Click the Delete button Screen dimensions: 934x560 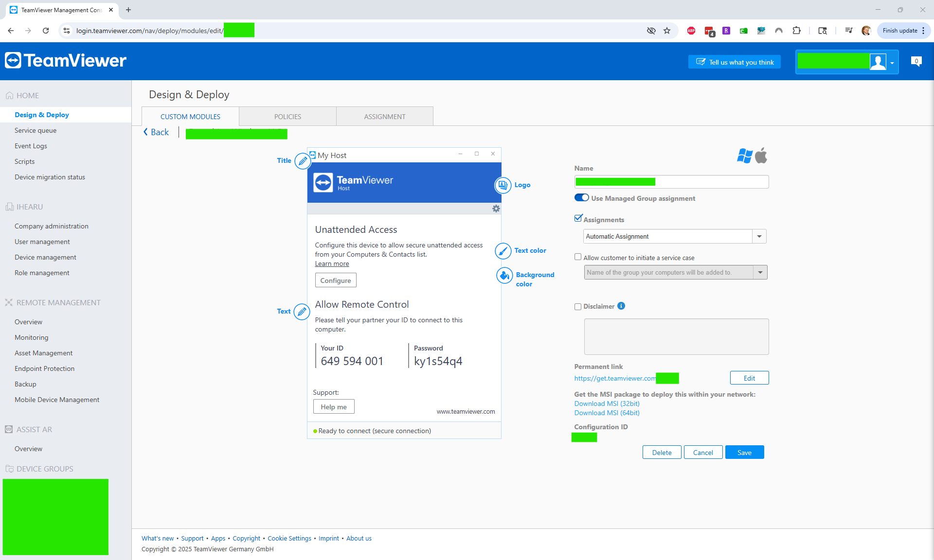662,453
